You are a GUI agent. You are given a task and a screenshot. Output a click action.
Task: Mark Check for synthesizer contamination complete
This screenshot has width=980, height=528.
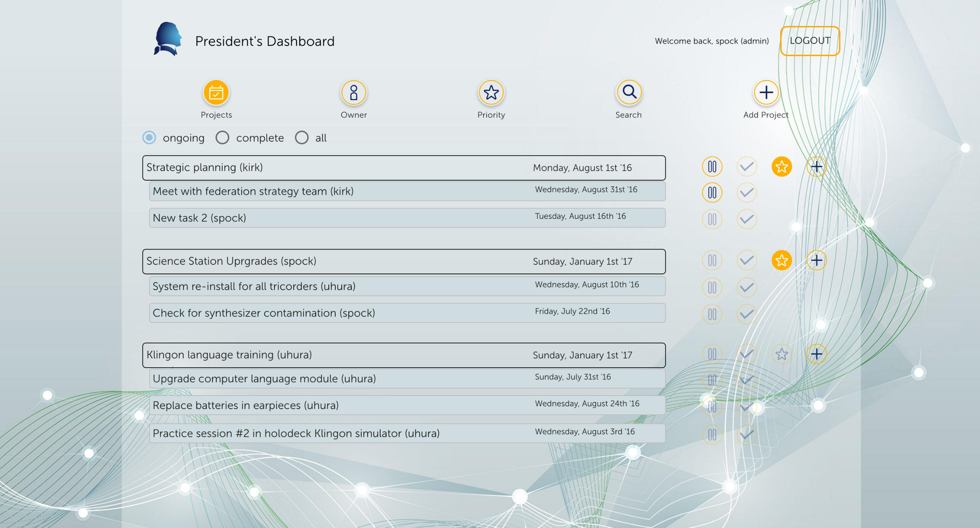[x=746, y=315]
